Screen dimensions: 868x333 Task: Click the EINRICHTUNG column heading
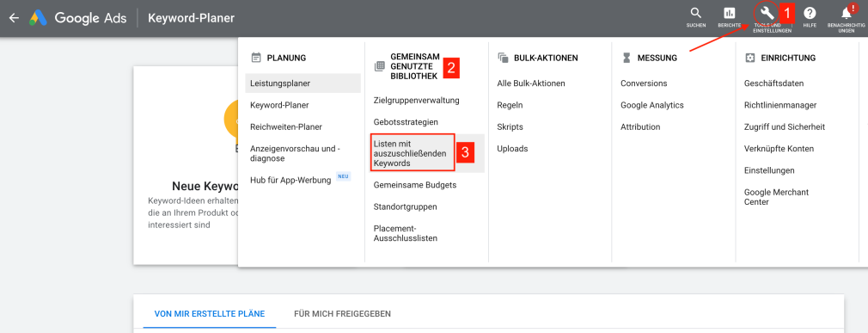click(x=788, y=58)
